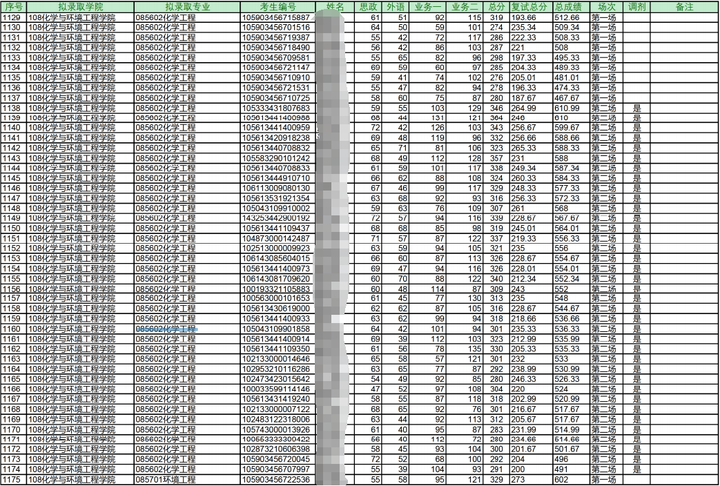Select exam ID cell 105903456715887

coord(278,17)
